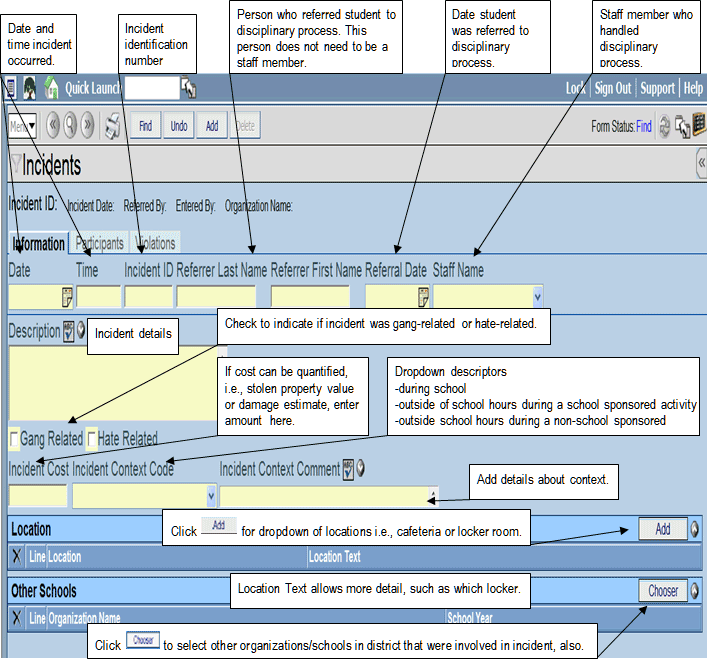Click Chooser in Other Schools section

point(663,591)
